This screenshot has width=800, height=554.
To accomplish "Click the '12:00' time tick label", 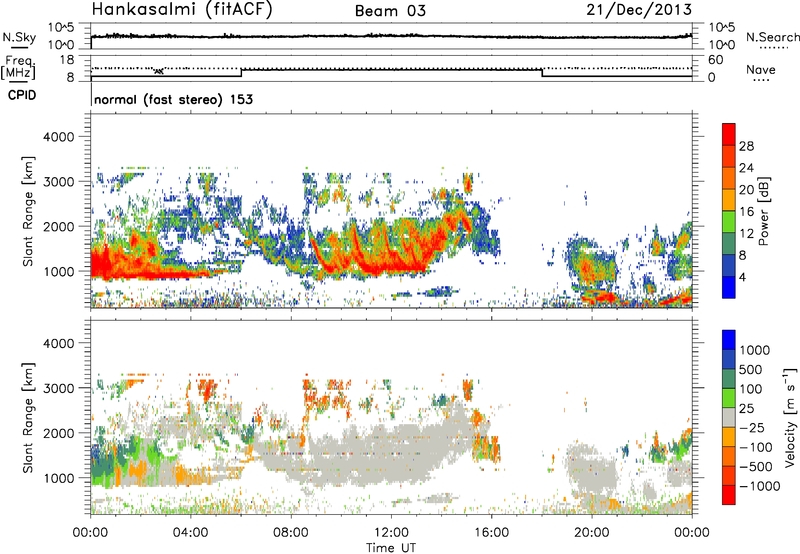I will pos(391,533).
